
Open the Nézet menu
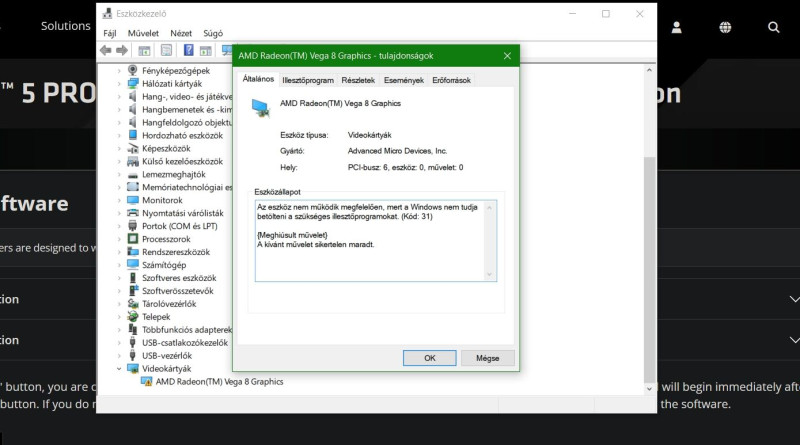pos(181,33)
